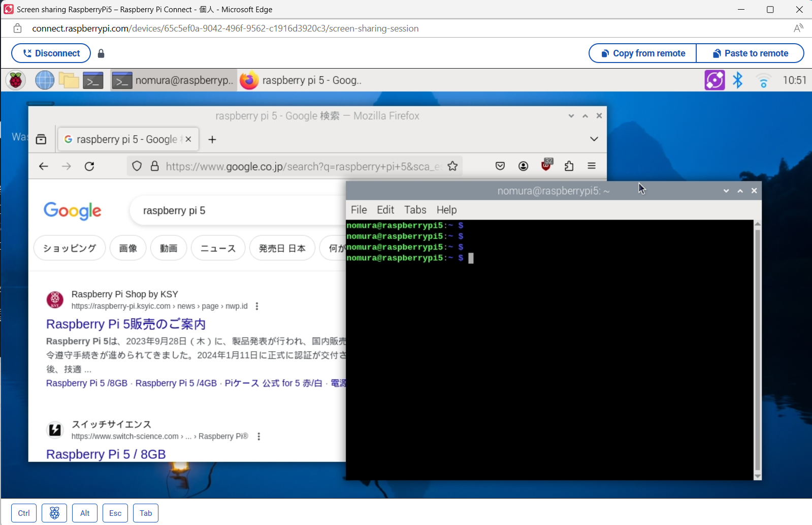This screenshot has width=812, height=525.
Task: Open a new Firefox tab with plus icon
Action: click(212, 139)
